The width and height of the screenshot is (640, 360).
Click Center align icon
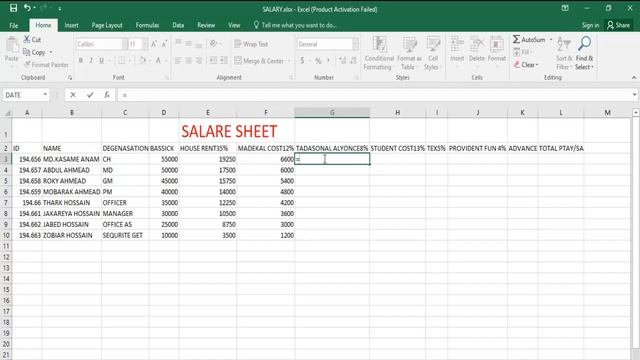[189, 61]
